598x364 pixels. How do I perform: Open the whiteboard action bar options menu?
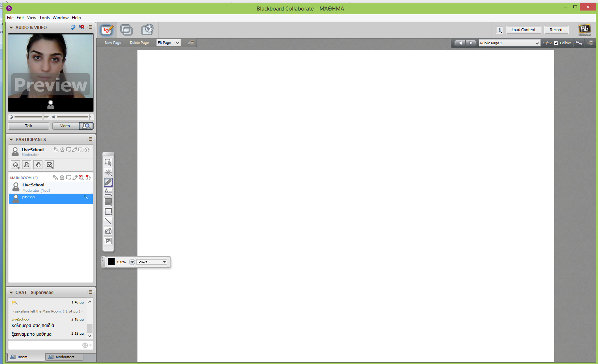point(191,43)
